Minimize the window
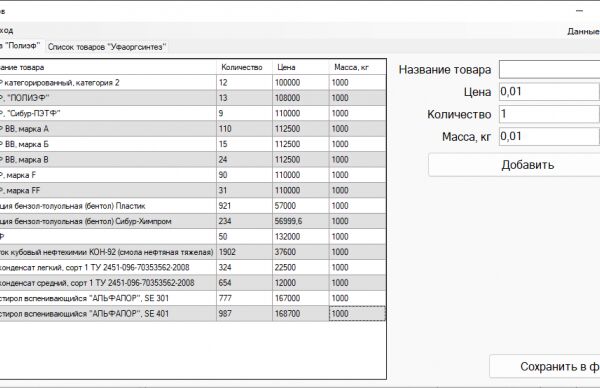 [x=579, y=11]
